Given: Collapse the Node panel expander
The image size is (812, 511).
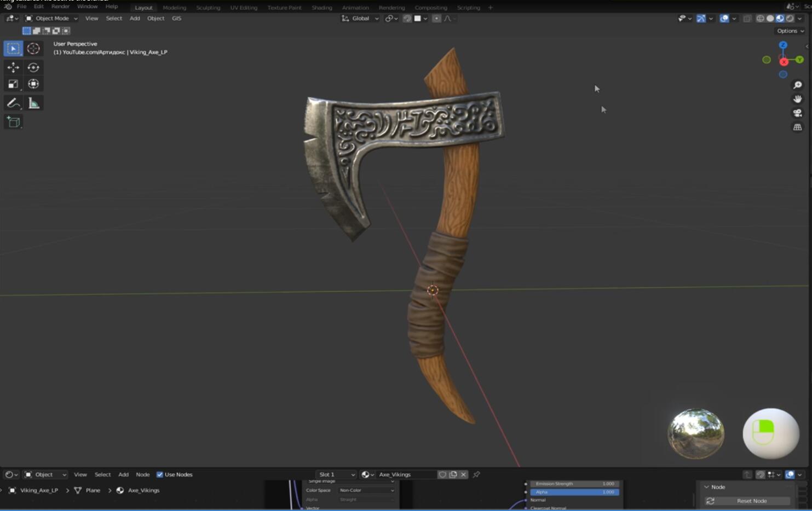Looking at the screenshot, I should pyautogui.click(x=706, y=487).
